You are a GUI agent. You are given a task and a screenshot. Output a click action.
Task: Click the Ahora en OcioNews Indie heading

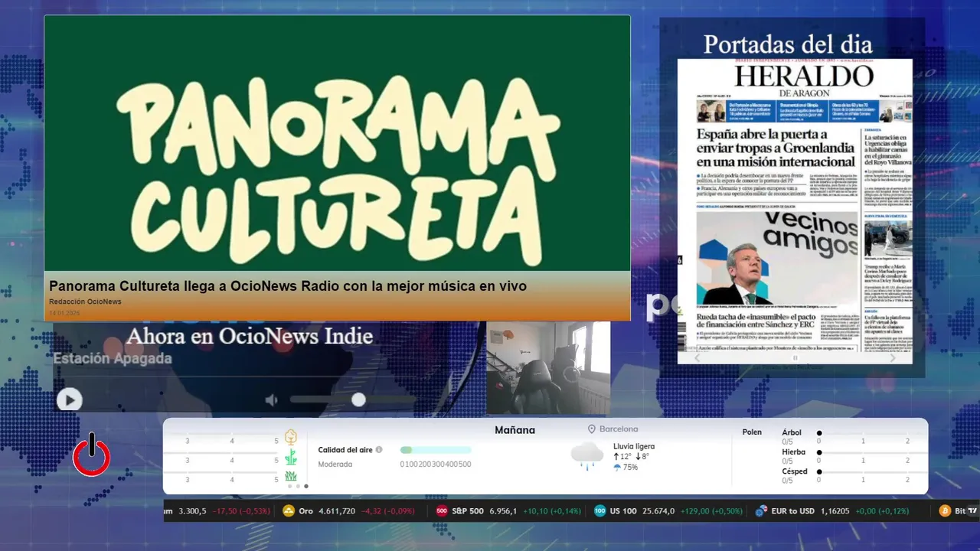250,336
